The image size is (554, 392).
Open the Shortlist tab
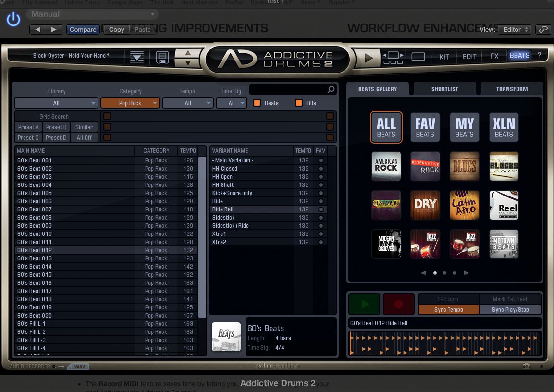(x=444, y=89)
